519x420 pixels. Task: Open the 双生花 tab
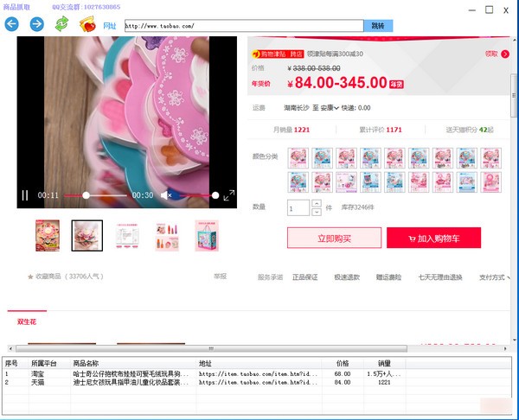(29, 321)
